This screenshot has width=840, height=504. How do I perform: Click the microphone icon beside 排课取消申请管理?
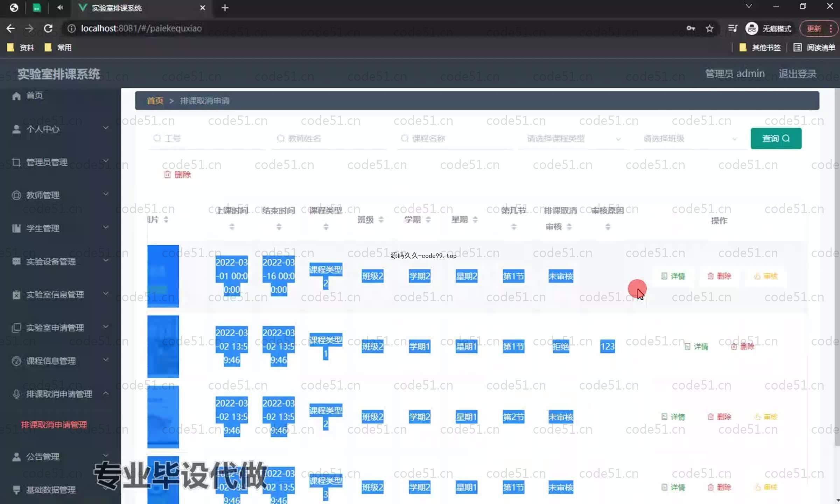16,394
